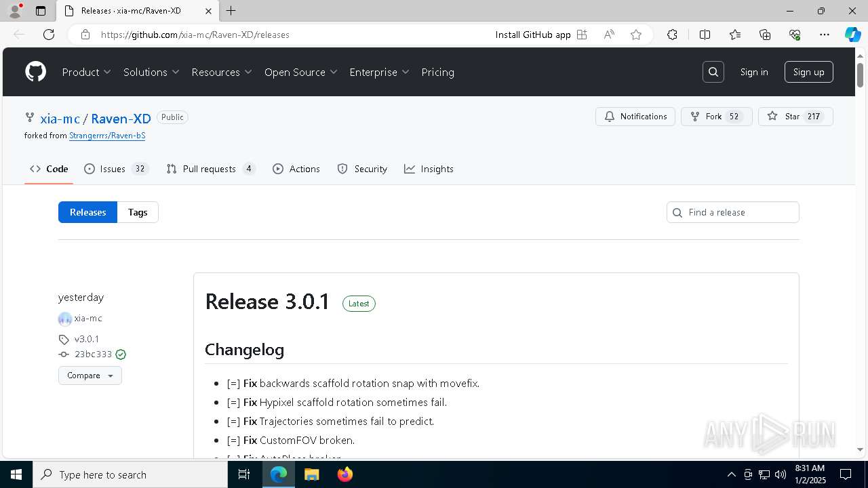Open the Copilot sidebar icon
The width and height of the screenshot is (868, 488).
click(852, 35)
